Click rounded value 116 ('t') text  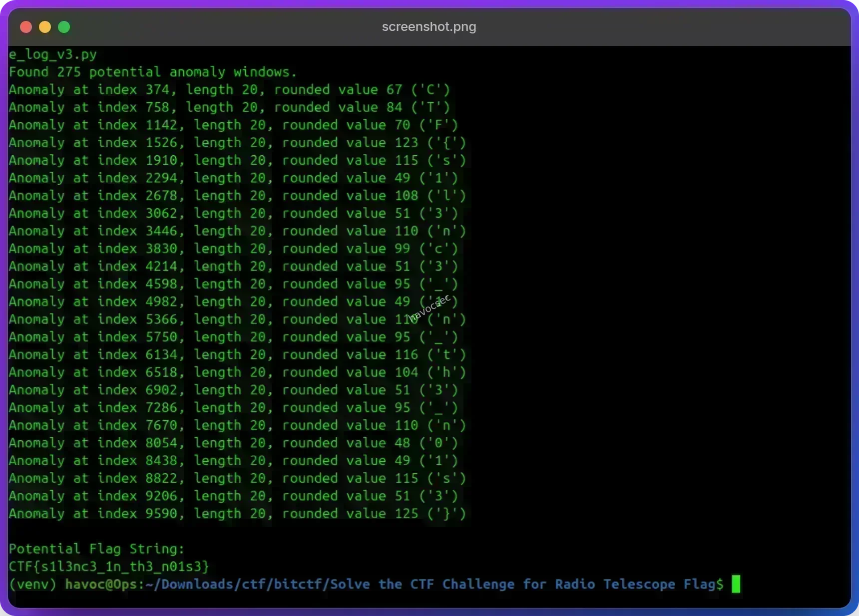tap(375, 355)
